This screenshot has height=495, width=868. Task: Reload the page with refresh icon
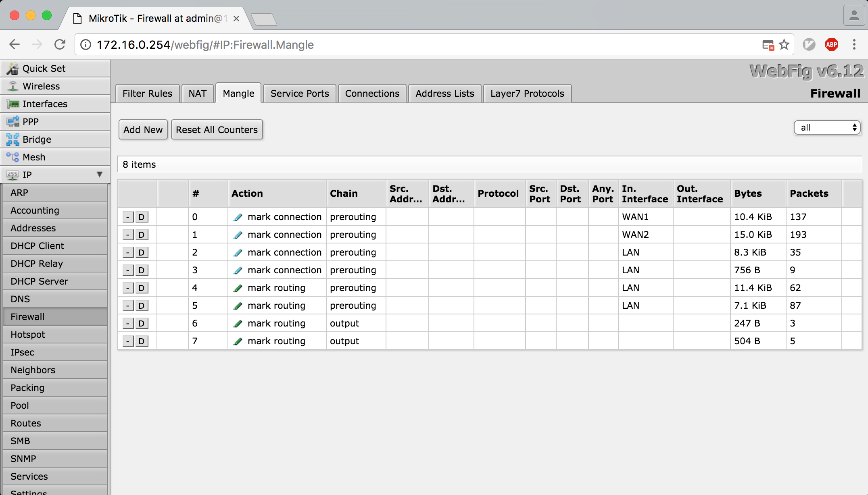click(60, 45)
